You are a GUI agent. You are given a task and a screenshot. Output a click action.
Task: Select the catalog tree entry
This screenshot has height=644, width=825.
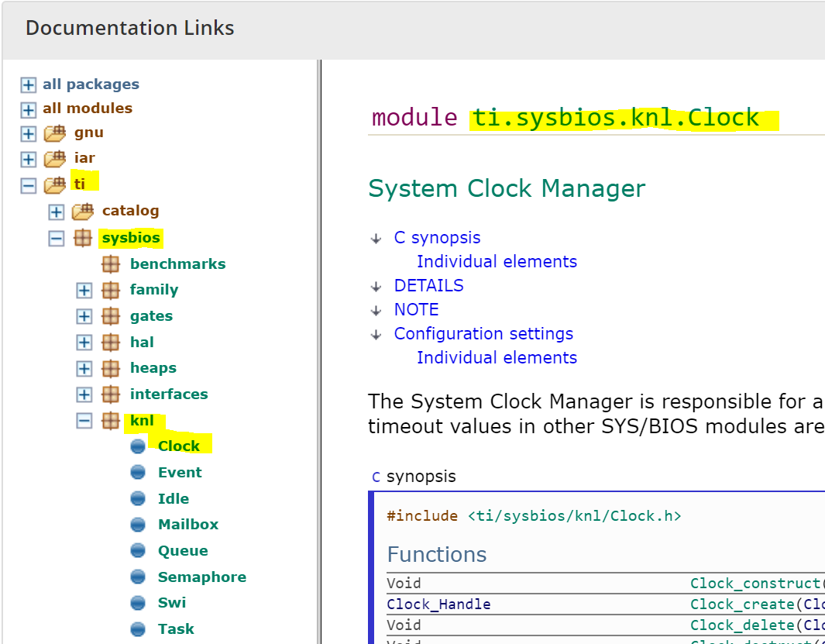coord(130,211)
